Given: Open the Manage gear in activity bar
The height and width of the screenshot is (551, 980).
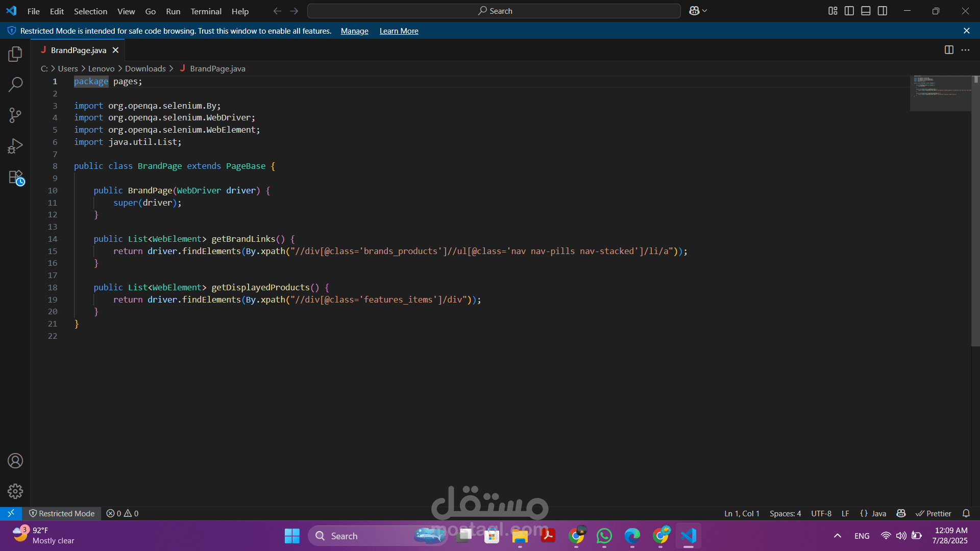Looking at the screenshot, I should tap(15, 491).
